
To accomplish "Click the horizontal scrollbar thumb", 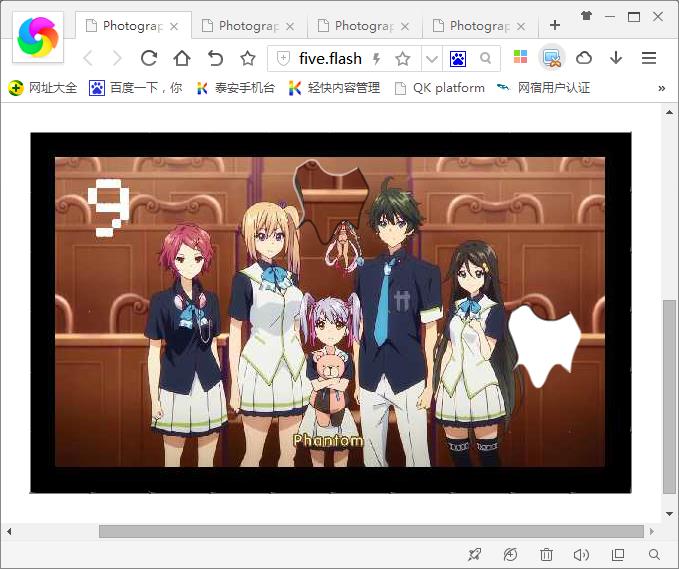I will 370,531.
